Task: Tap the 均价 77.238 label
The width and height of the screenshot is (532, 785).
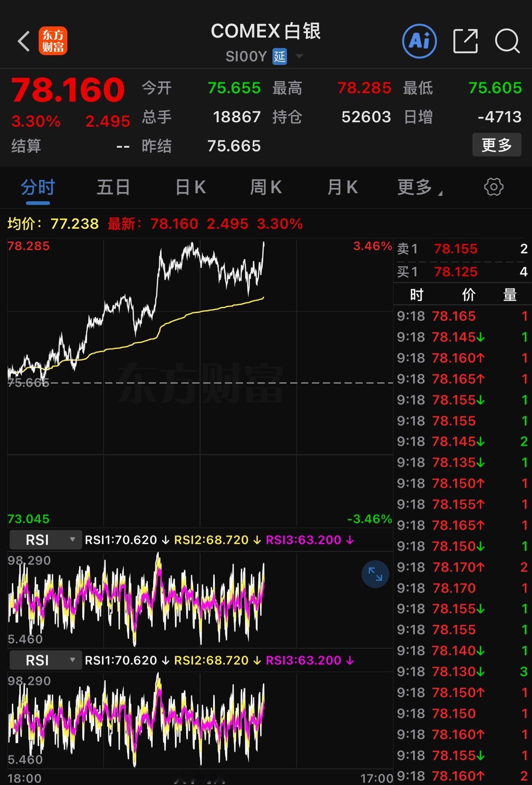Action: click(53, 224)
